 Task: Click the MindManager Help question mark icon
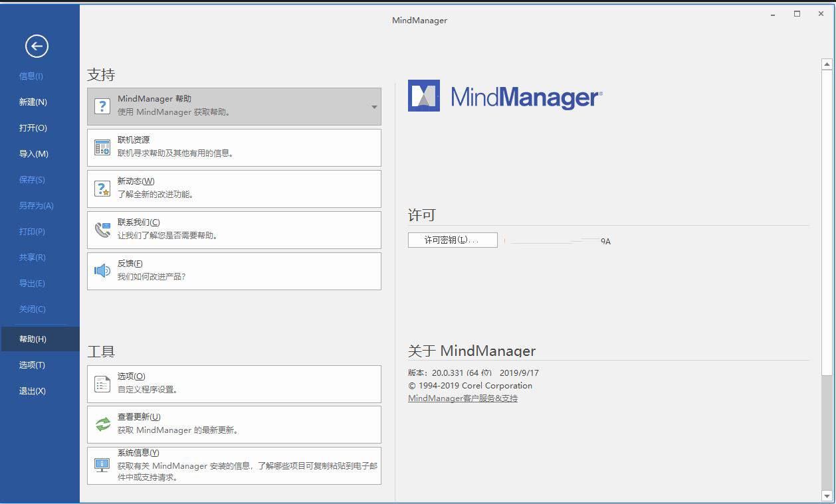point(102,106)
